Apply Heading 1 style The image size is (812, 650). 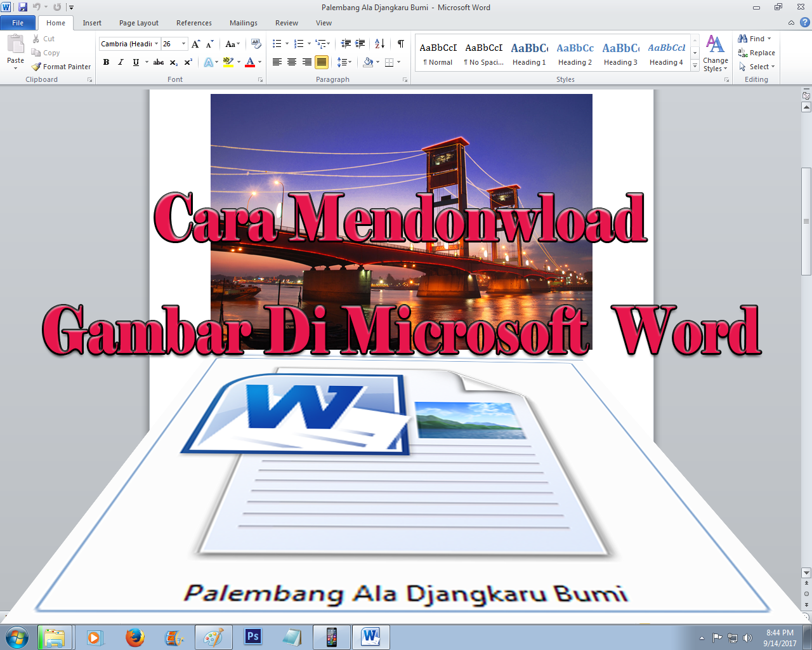pos(529,53)
